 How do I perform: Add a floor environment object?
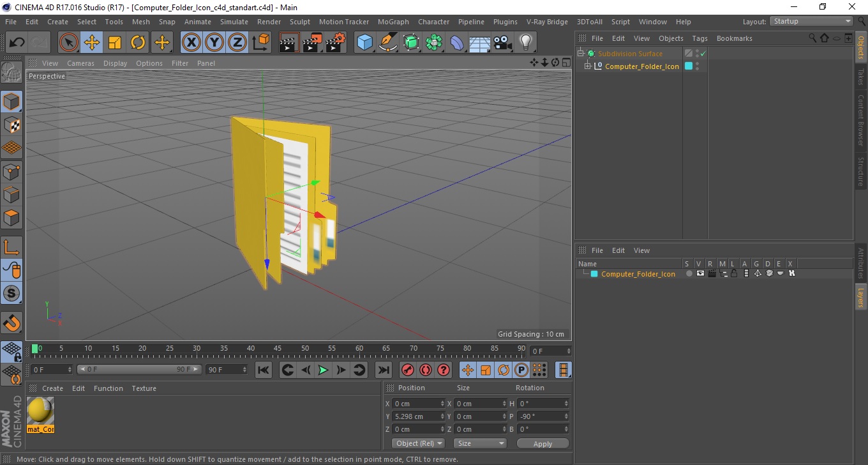click(480, 43)
